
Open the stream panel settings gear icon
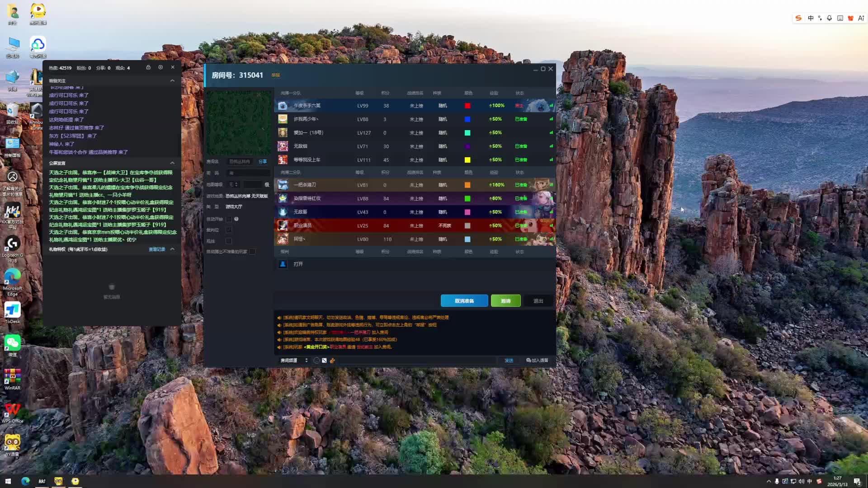[160, 67]
